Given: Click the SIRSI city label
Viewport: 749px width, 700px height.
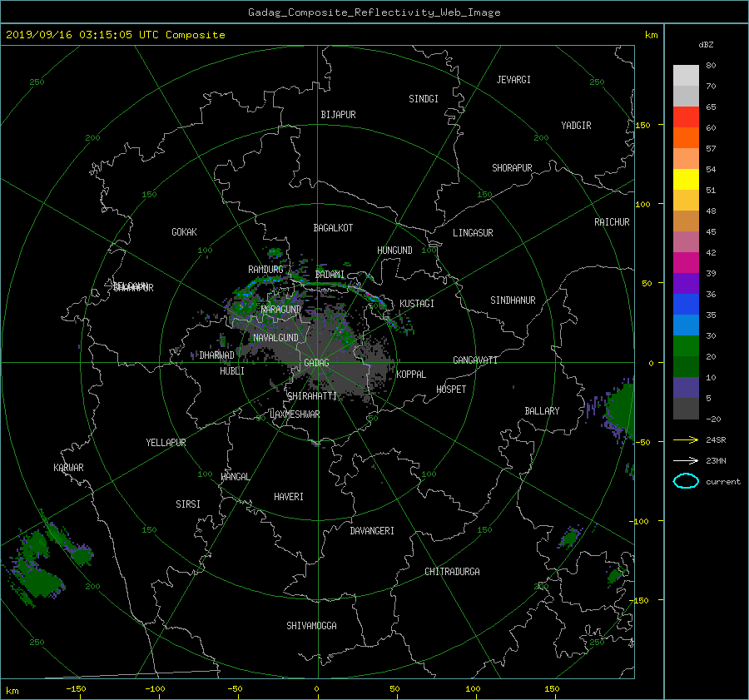Looking at the screenshot, I should pos(188,504).
